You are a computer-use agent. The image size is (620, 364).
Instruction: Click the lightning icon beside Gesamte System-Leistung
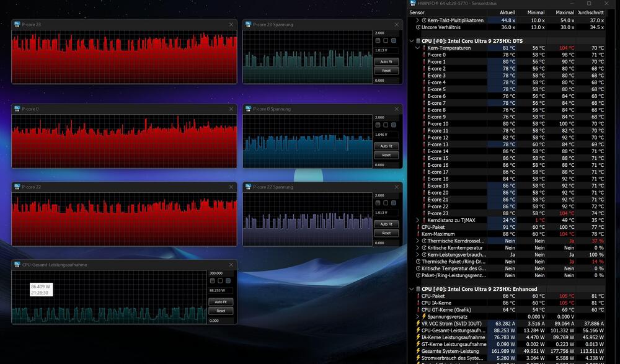[418, 351]
